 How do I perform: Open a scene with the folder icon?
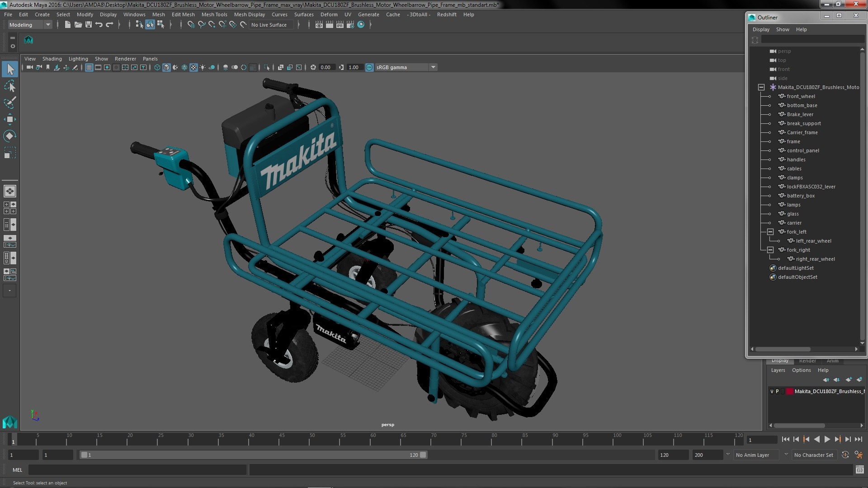click(x=78, y=25)
